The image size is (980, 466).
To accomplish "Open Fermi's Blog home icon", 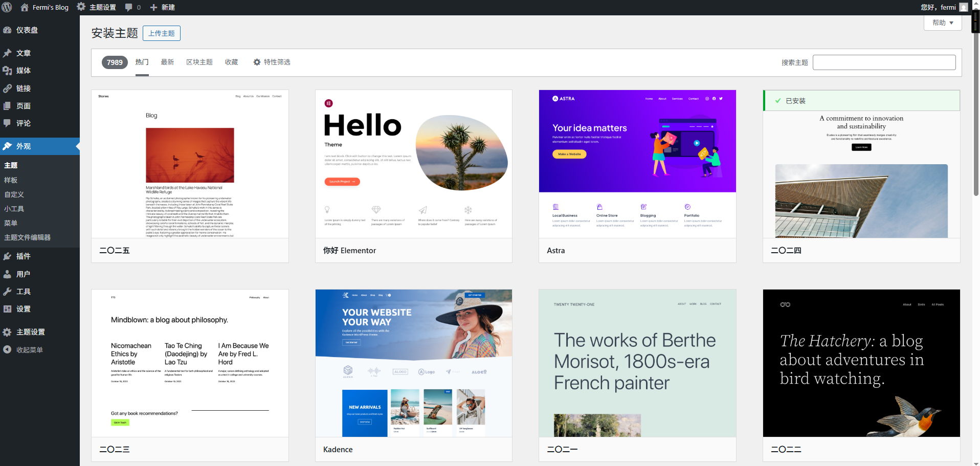I will click(x=25, y=7).
